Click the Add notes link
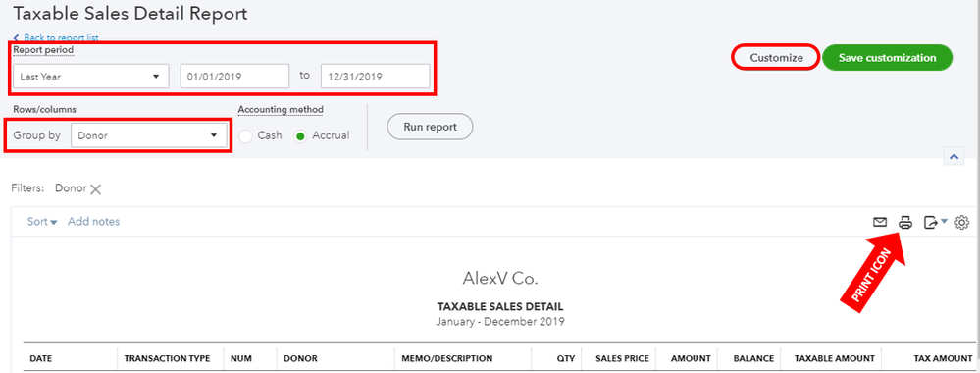Viewport: 980px width, 373px height. click(94, 222)
